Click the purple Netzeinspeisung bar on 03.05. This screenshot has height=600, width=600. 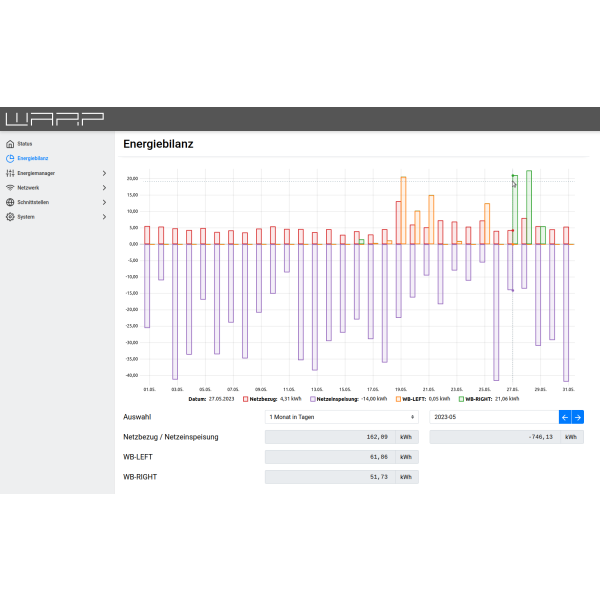click(x=175, y=312)
